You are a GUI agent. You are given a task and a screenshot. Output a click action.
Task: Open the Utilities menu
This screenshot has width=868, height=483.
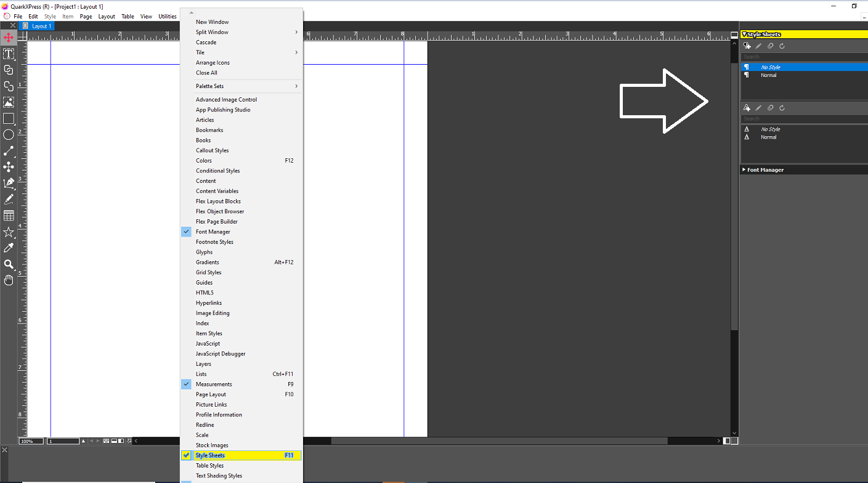pos(168,16)
